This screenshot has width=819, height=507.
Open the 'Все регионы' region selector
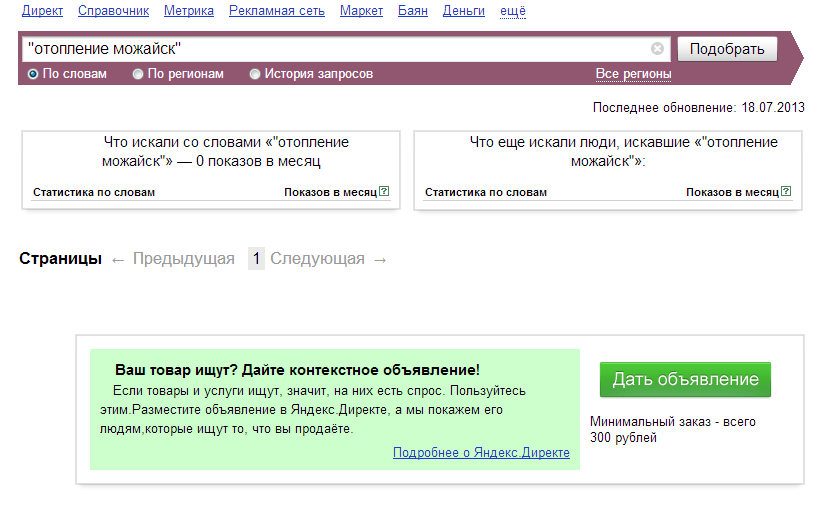(x=633, y=74)
